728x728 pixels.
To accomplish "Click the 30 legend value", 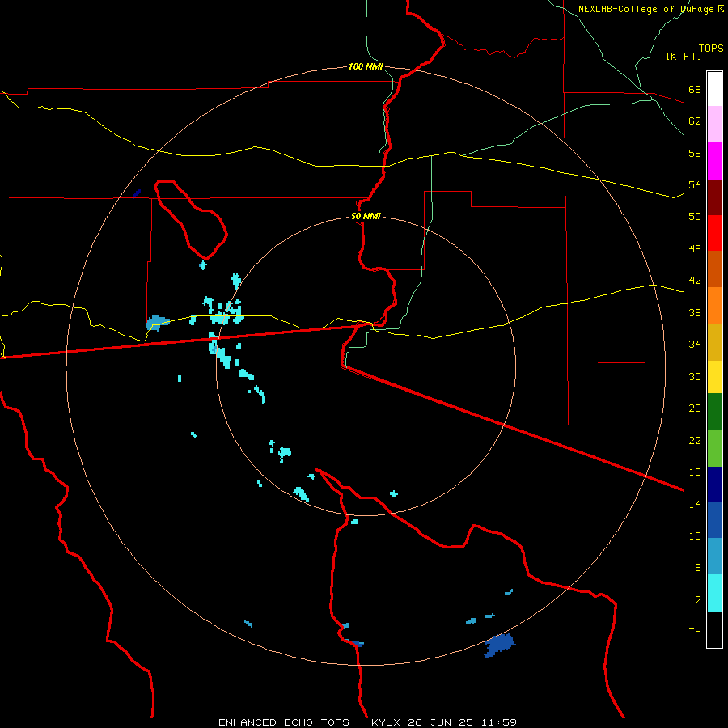I will tap(695, 376).
